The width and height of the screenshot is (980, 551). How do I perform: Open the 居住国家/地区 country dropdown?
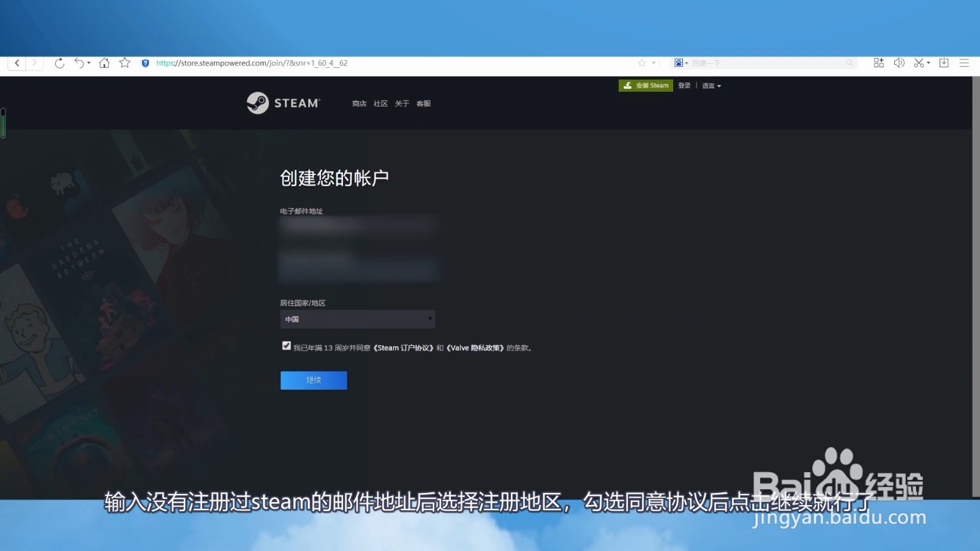[358, 319]
